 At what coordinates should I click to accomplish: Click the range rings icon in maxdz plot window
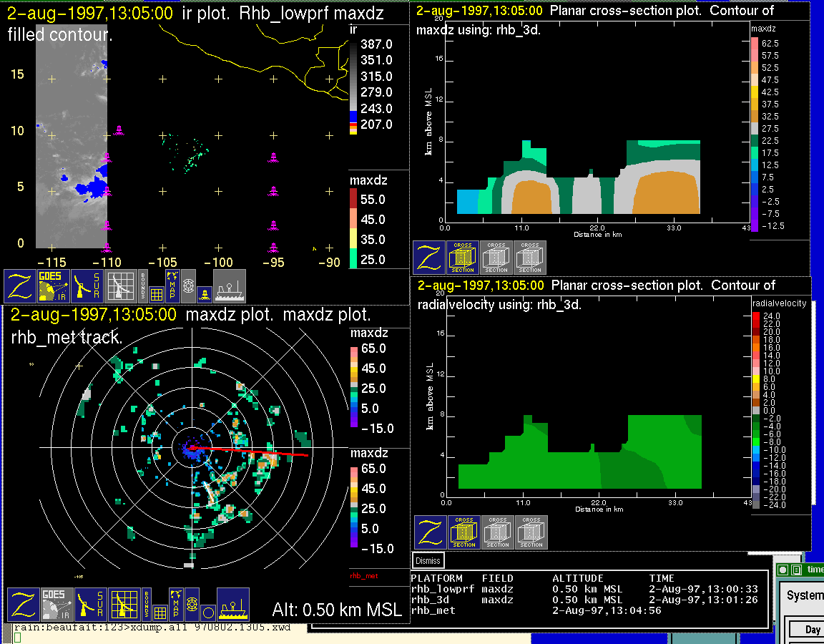(x=192, y=605)
